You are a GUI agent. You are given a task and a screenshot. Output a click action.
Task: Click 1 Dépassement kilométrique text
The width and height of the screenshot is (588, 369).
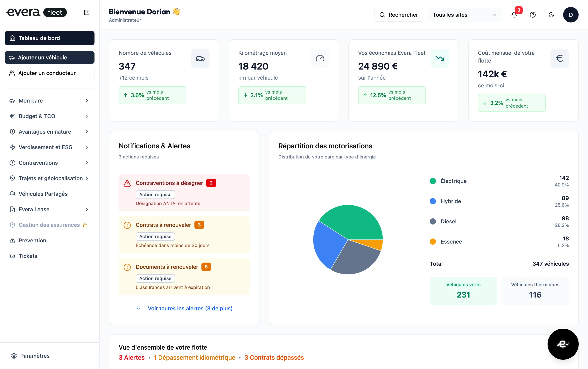[194, 358]
